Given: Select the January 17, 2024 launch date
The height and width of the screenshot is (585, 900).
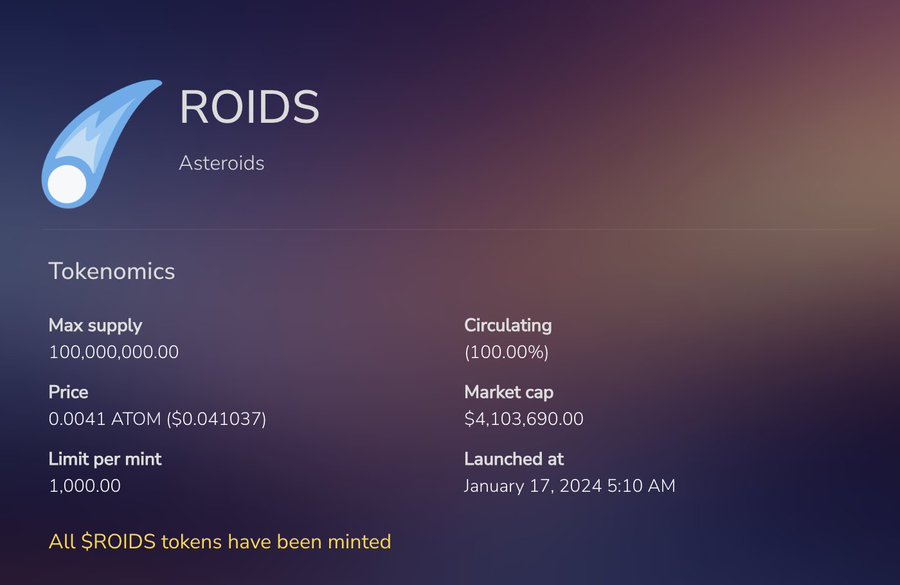Looking at the screenshot, I should pos(569,486).
